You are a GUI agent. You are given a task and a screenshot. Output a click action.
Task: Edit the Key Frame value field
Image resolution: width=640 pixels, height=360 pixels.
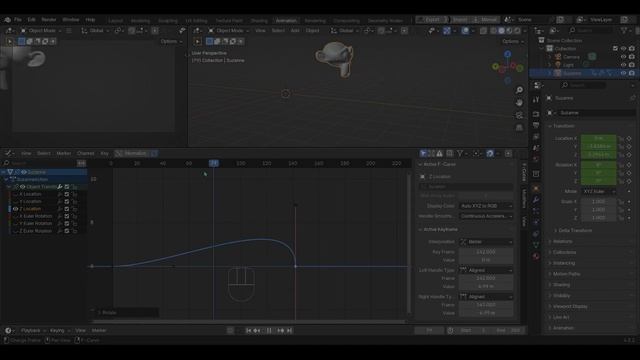[486, 252]
